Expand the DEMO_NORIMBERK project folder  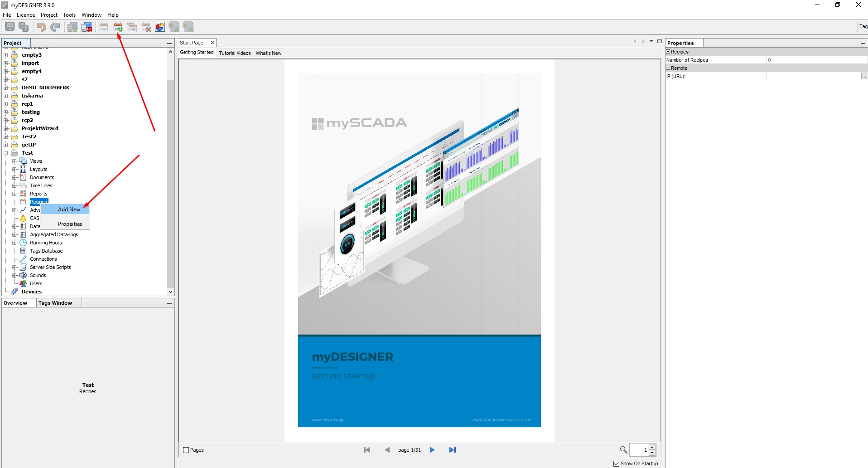(6, 88)
